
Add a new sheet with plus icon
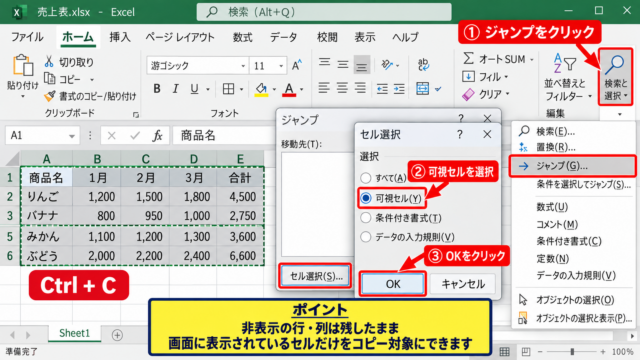point(117,335)
